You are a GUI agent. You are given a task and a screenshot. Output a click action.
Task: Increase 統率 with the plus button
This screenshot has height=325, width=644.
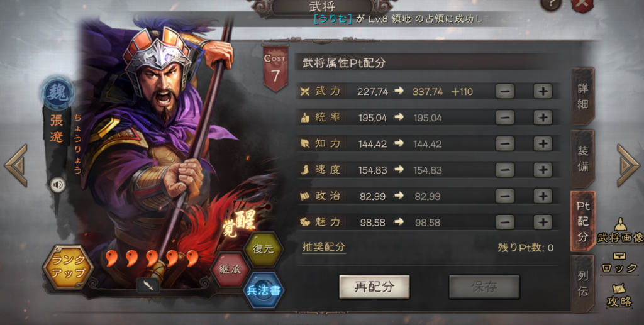pos(543,118)
